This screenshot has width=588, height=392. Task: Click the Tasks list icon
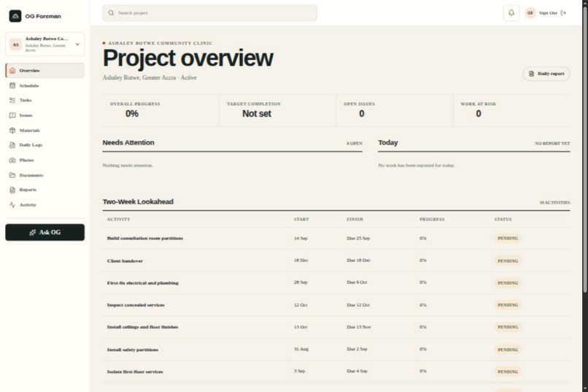point(12,100)
